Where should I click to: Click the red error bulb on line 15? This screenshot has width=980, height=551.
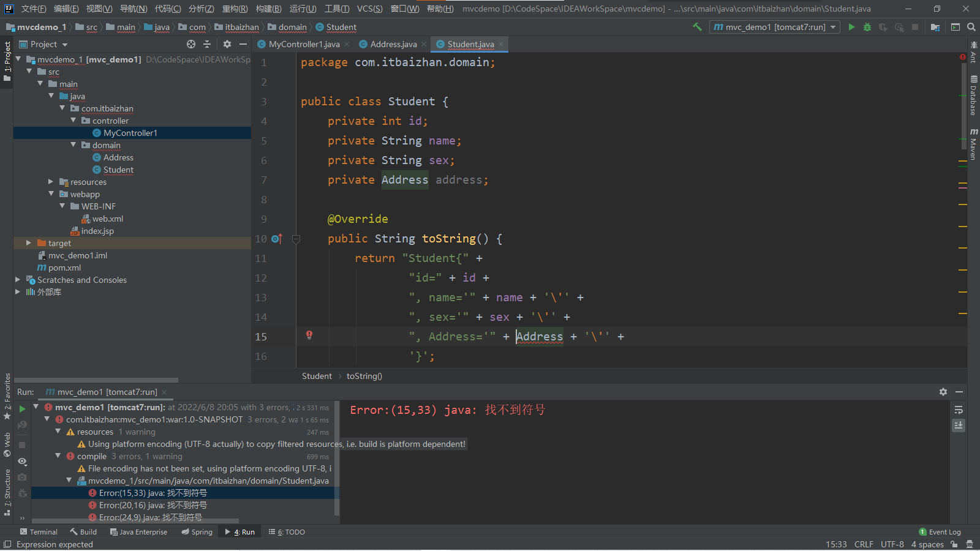pos(309,335)
